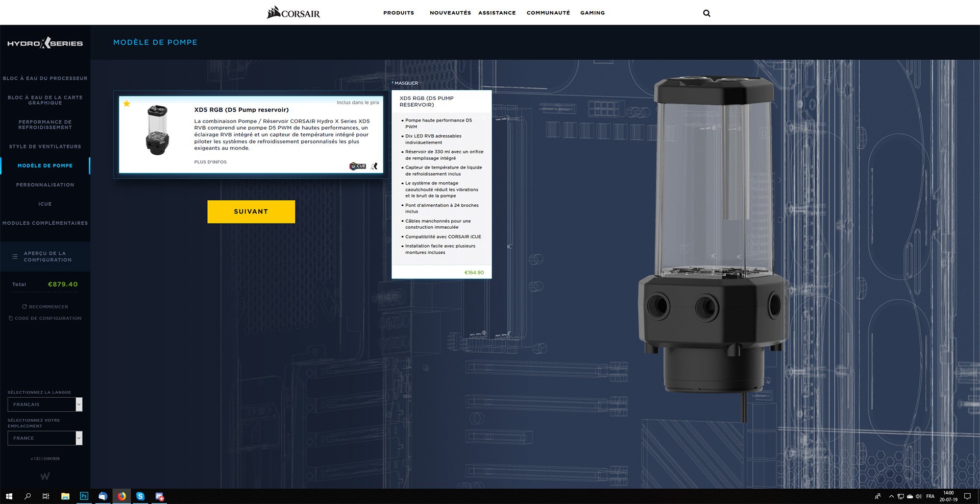Click the yellow star on XD5 card
The image size is (980, 504).
[127, 104]
